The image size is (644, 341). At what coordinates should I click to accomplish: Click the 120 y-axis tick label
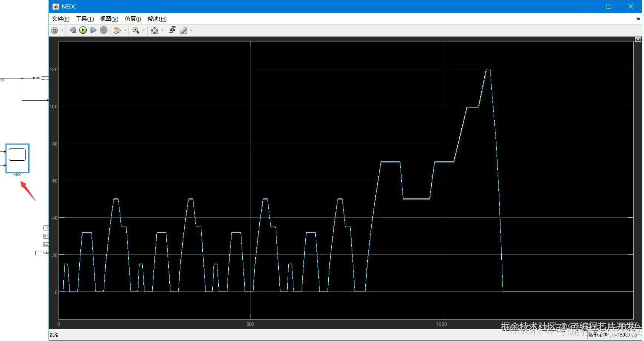click(54, 69)
